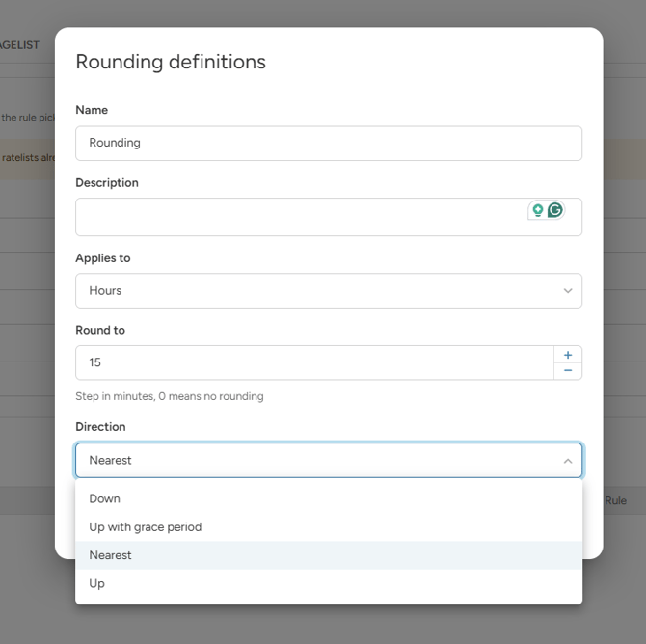Collapse the Direction dropdown showing Nearest

tap(329, 460)
